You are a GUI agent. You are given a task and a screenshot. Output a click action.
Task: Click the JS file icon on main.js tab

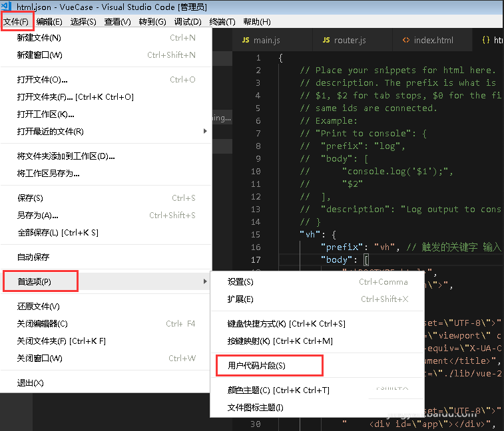coord(246,40)
